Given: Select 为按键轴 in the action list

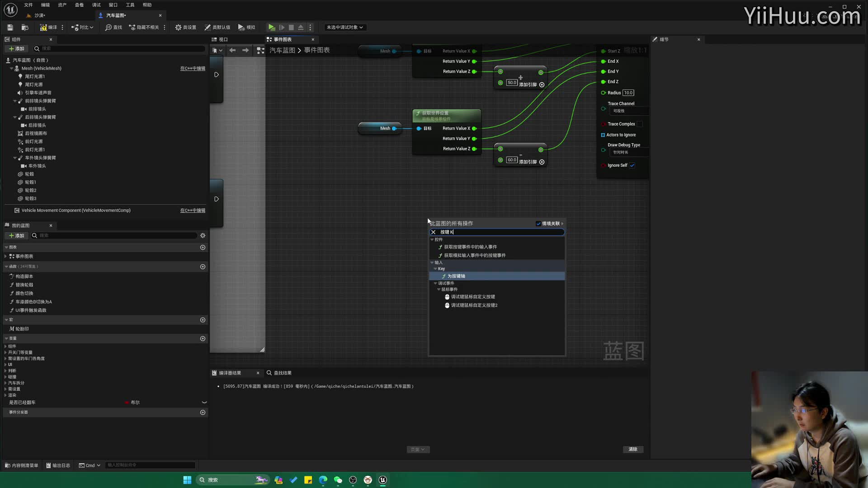Looking at the screenshot, I should (497, 276).
